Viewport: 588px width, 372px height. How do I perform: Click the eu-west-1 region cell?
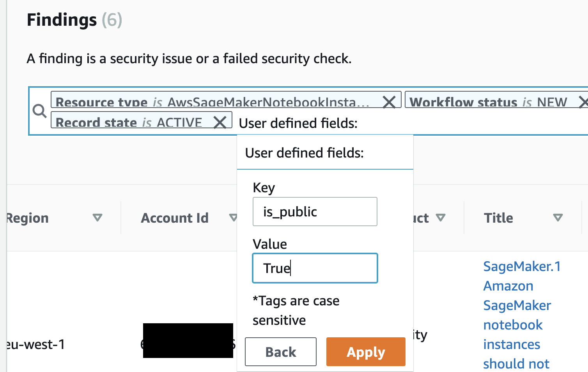pyautogui.click(x=36, y=345)
